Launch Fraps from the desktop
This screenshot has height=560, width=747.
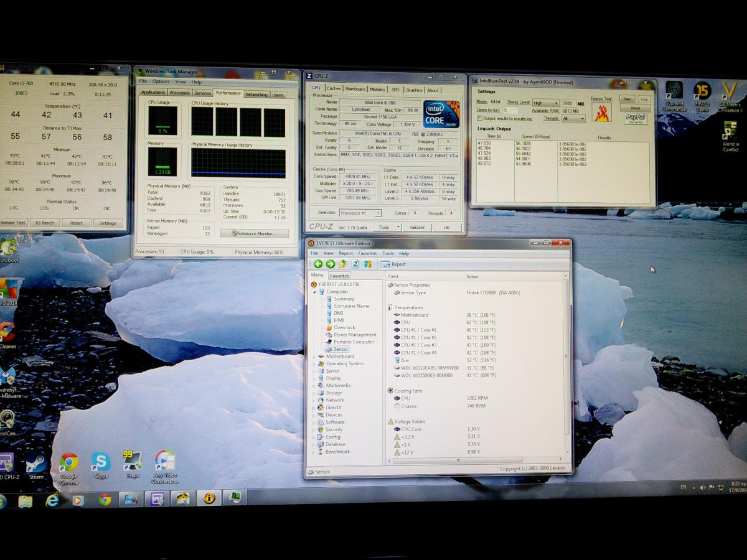(132, 465)
